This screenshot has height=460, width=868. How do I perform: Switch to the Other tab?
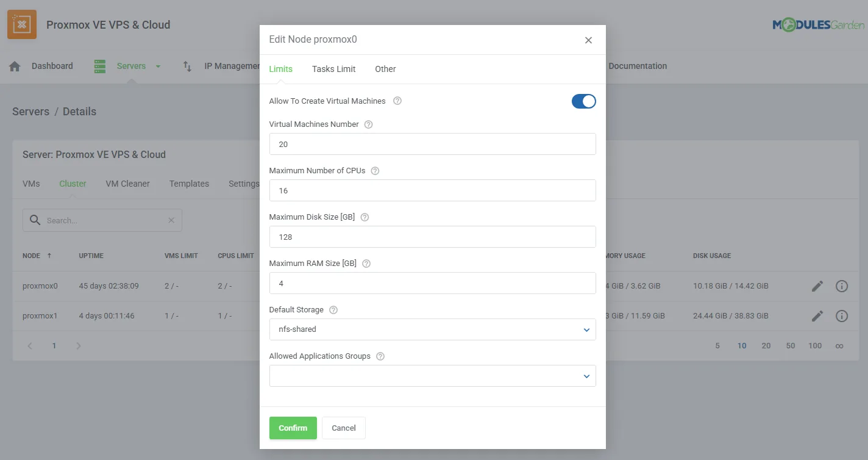[x=385, y=69]
